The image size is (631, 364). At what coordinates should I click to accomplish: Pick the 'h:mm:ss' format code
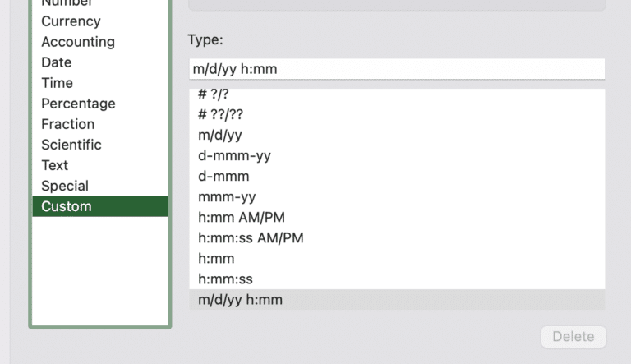[x=225, y=279]
